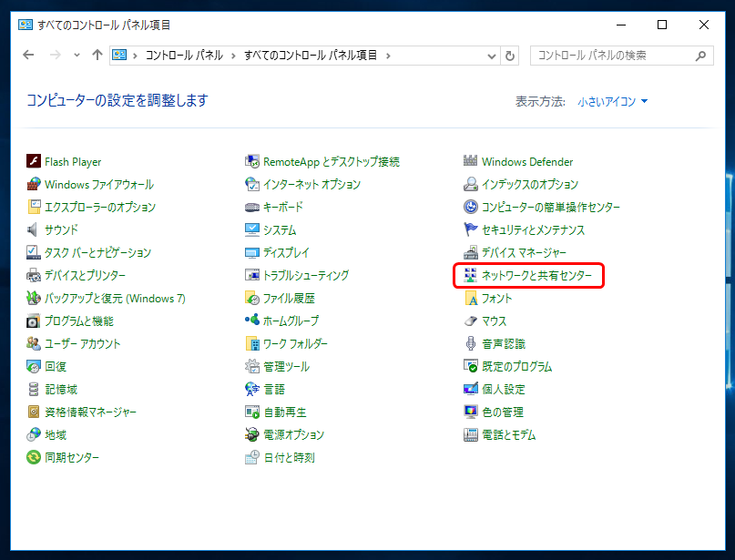Open the ファイル履歴 link
This screenshot has height=560, width=735.
[289, 298]
